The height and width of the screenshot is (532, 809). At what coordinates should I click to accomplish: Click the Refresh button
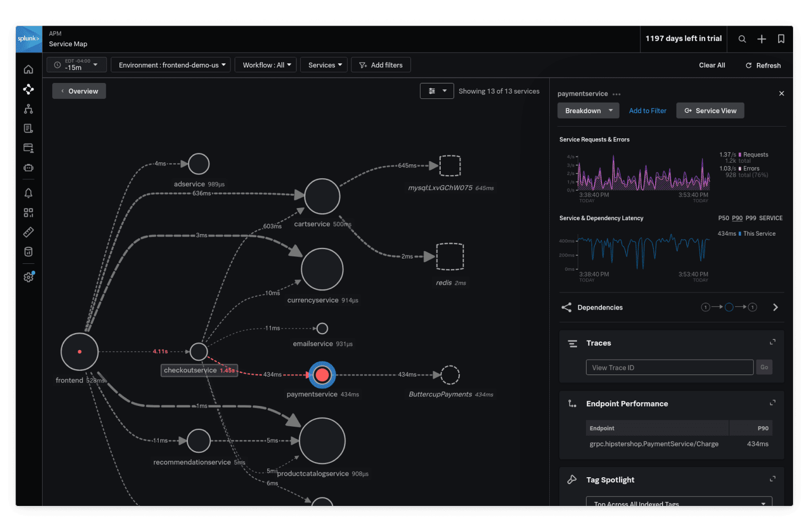(x=763, y=65)
